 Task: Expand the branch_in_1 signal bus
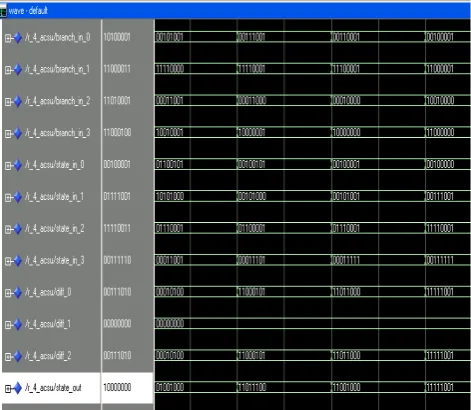click(8, 70)
